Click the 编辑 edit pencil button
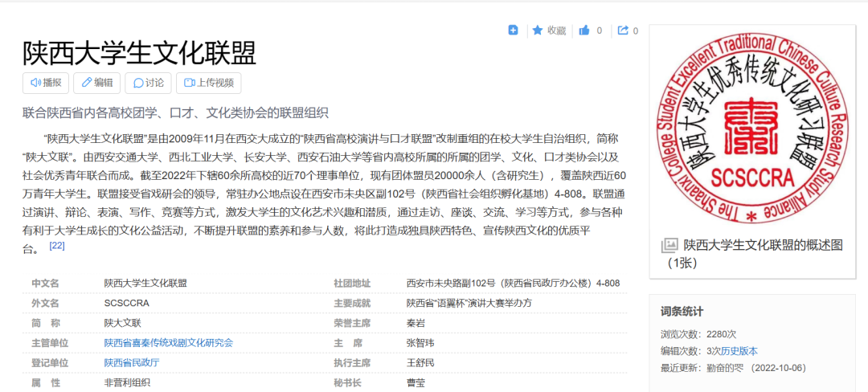 [x=97, y=83]
